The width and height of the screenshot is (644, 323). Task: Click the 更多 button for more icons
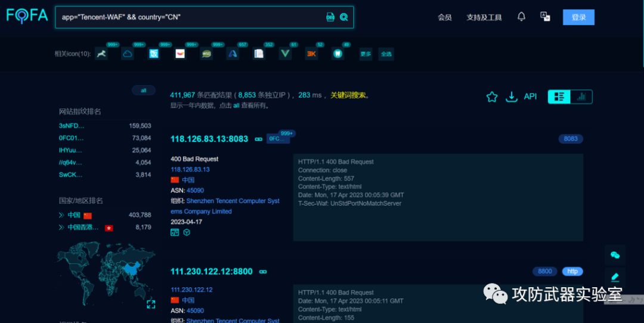[x=366, y=54]
